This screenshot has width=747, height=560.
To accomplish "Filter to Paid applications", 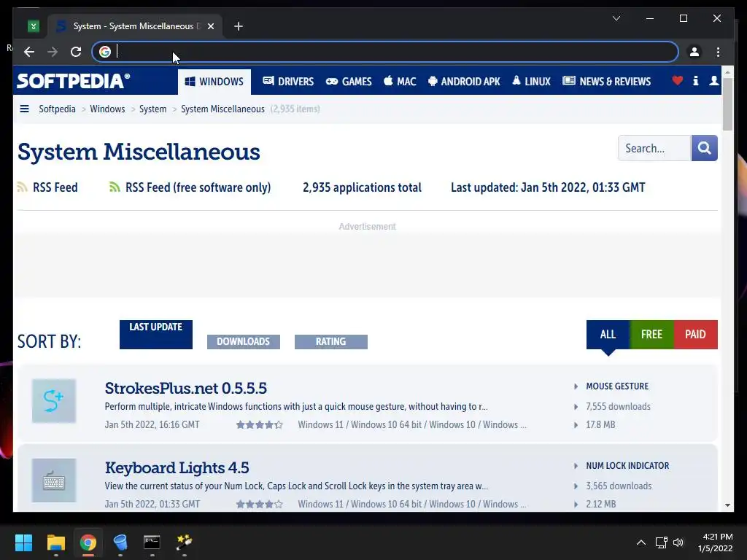I will pyautogui.click(x=695, y=334).
